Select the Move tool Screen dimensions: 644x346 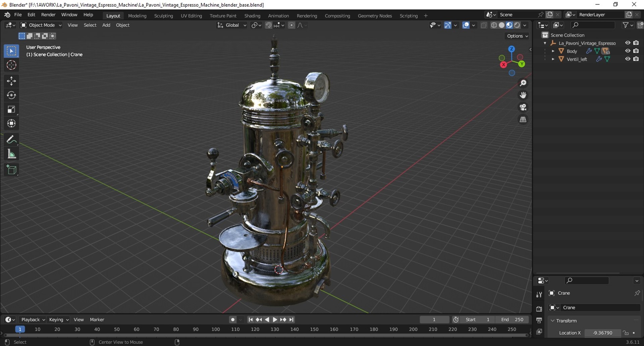(11, 81)
